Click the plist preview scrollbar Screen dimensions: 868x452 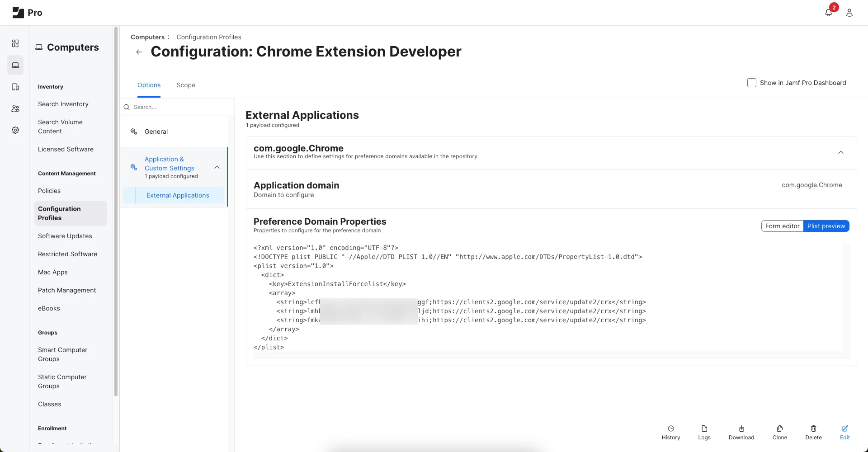click(846, 297)
